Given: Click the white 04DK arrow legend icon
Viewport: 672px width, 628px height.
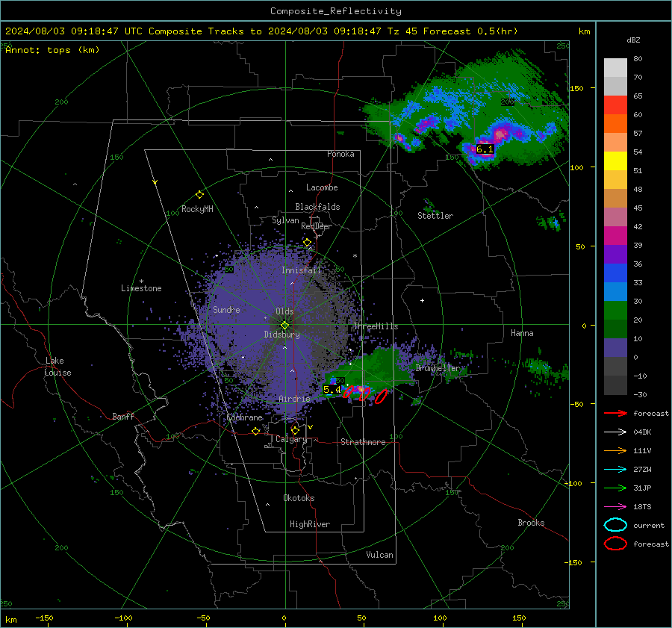Looking at the screenshot, I should click(615, 432).
